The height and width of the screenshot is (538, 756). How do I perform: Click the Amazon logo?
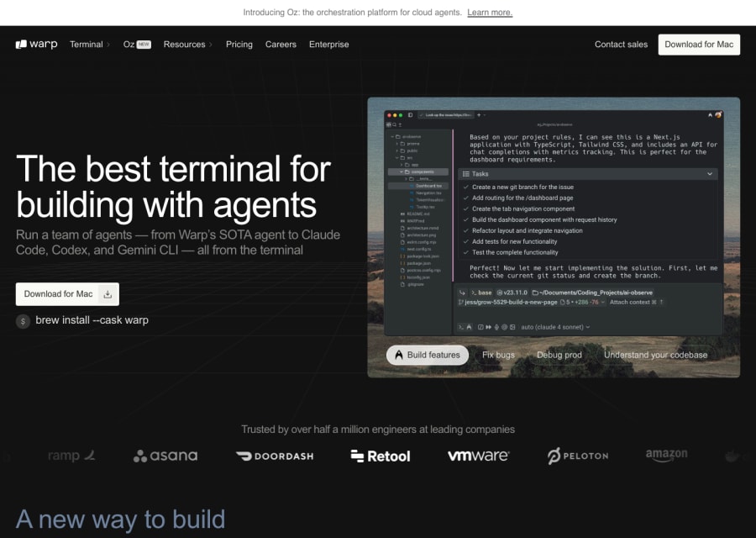pyautogui.click(x=667, y=455)
